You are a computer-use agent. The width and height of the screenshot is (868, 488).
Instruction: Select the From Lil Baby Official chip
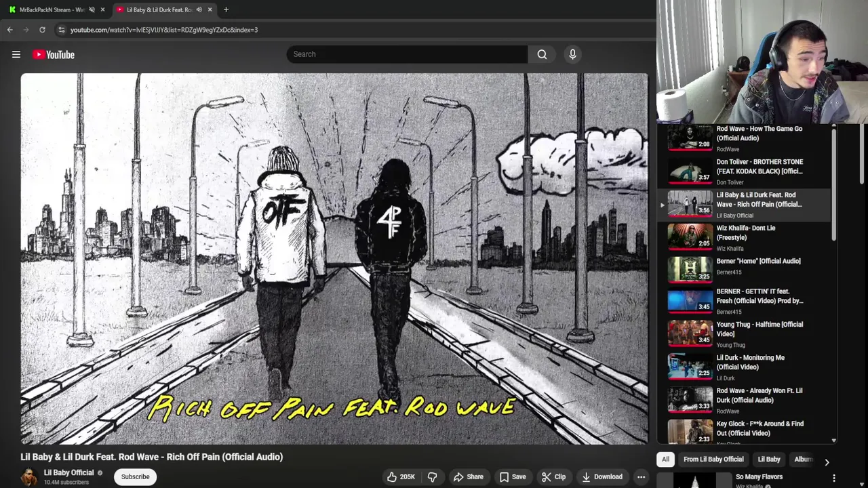pos(713,460)
